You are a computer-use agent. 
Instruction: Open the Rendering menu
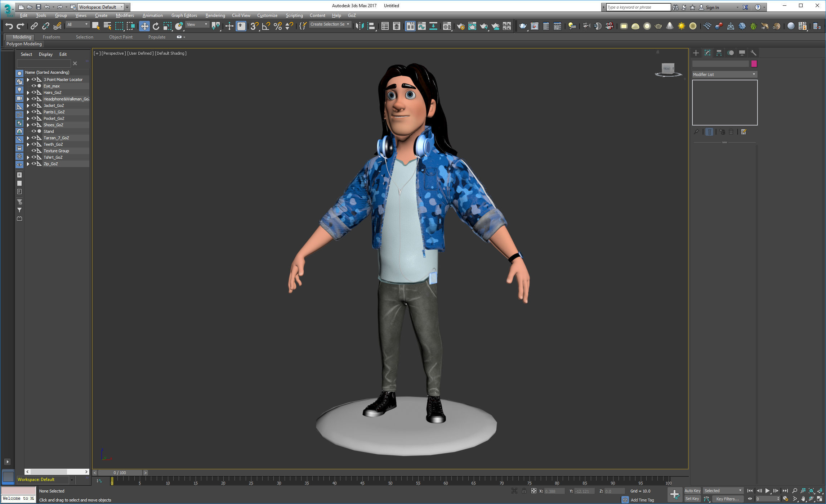click(x=215, y=15)
